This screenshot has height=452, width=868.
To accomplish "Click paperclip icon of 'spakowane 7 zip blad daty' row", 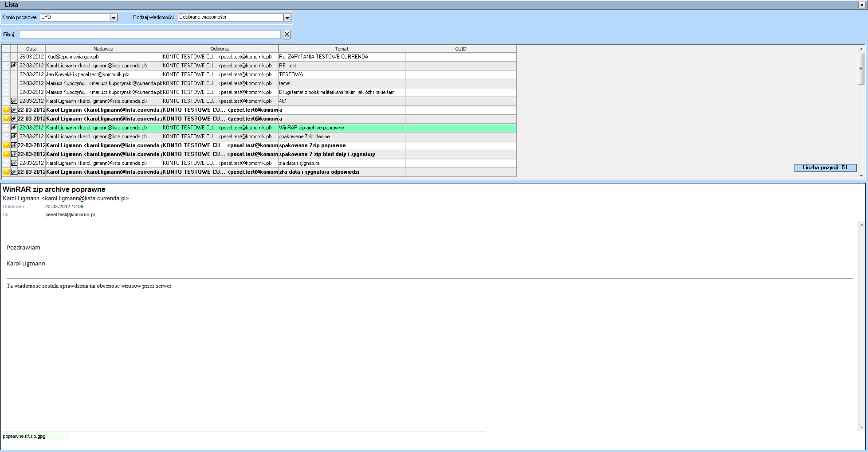I will coord(14,154).
